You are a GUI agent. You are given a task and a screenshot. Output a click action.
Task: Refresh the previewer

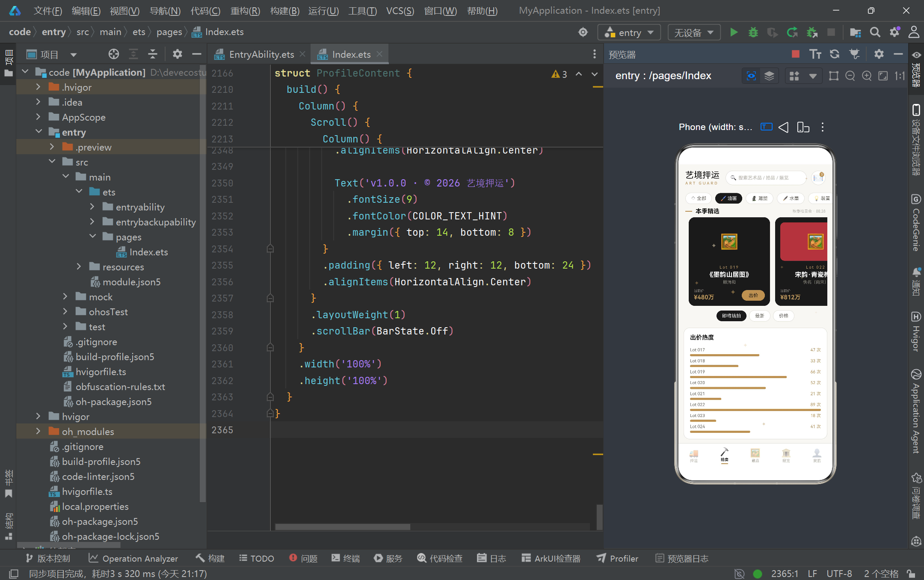[x=835, y=54]
